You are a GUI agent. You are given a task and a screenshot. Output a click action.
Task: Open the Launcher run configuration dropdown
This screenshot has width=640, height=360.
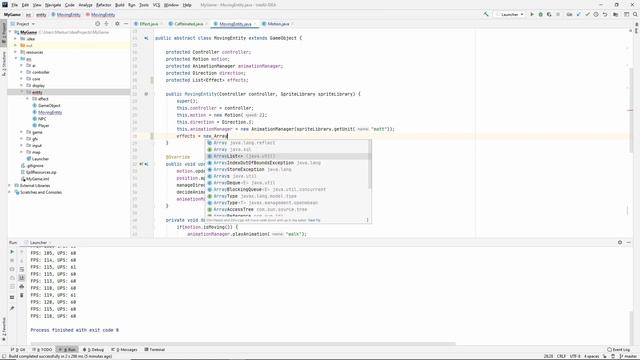509,14
